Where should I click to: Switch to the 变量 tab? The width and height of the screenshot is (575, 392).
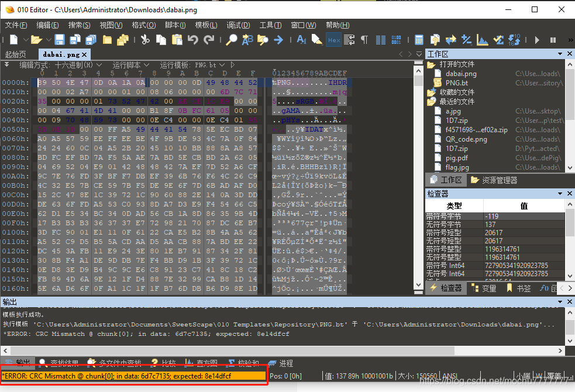pos(484,288)
